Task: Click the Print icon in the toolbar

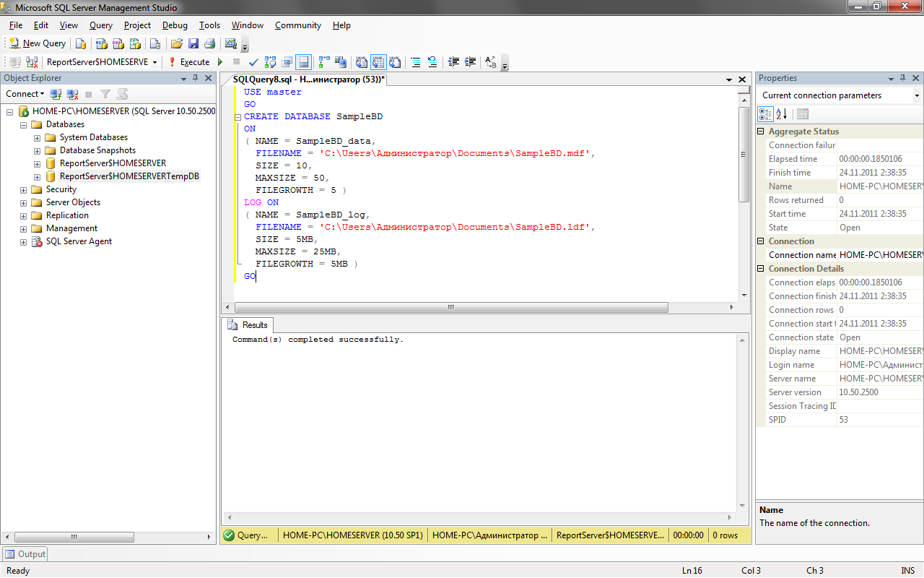Action: click(209, 43)
